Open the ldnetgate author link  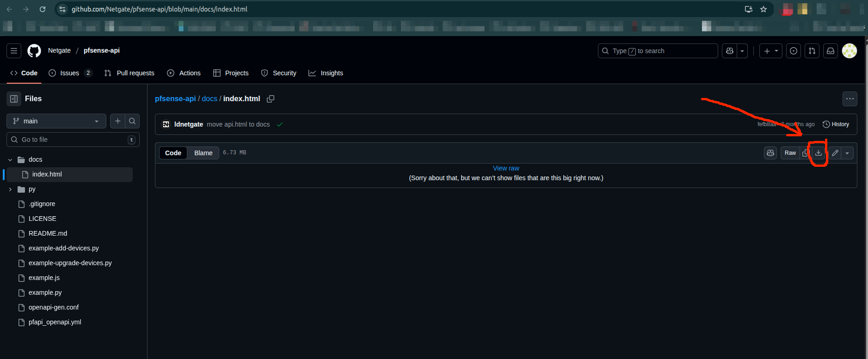tap(189, 124)
